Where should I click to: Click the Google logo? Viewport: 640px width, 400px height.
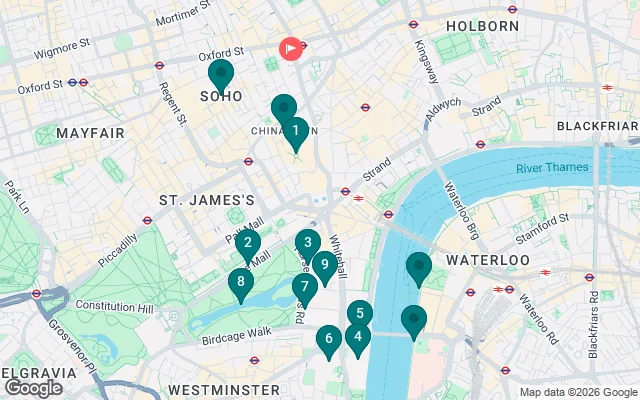[x=33, y=389]
